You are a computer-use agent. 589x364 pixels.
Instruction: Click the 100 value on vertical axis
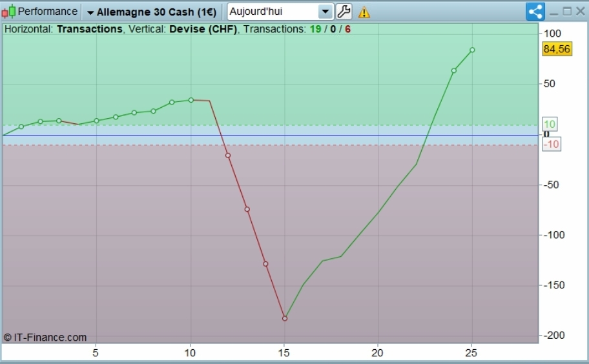click(552, 34)
